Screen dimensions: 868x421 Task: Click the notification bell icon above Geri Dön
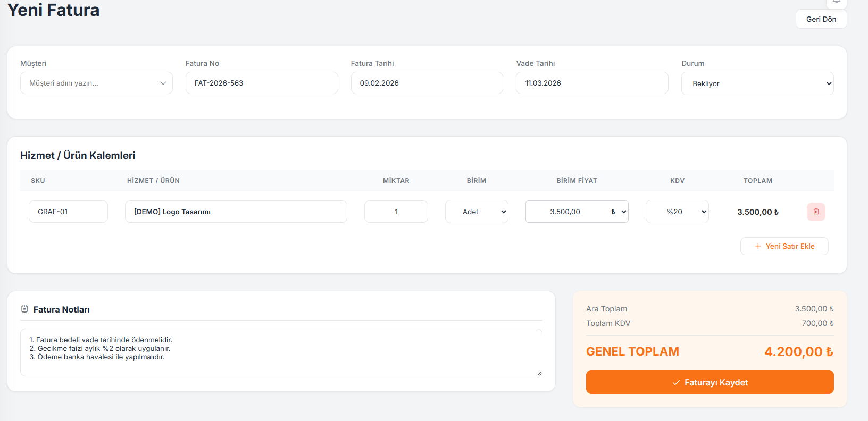click(x=836, y=2)
